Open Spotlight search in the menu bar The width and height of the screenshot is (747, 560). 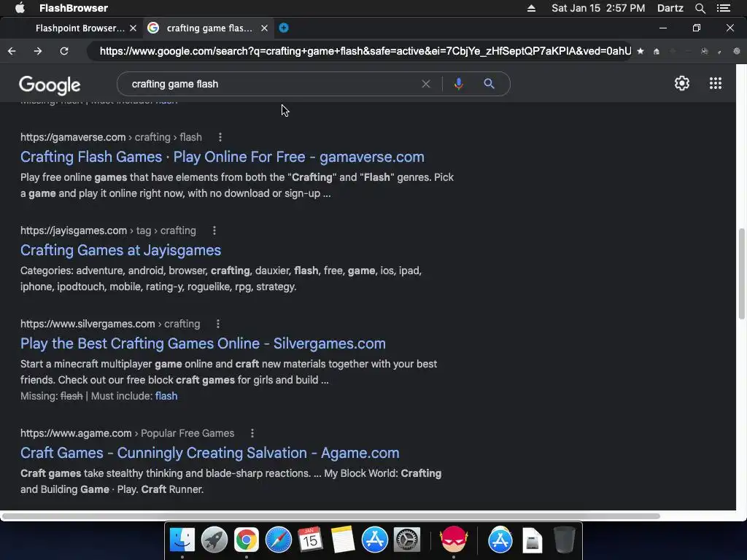[700, 8]
